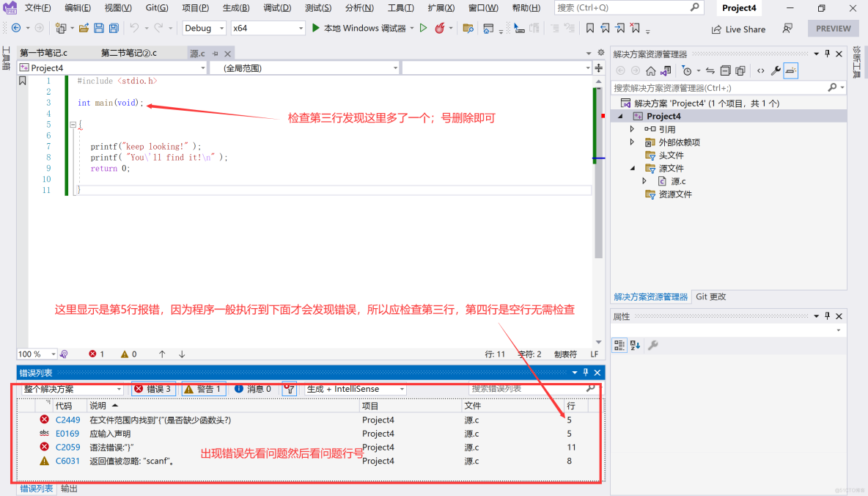Click the new project icon in toolbar

tap(60, 28)
